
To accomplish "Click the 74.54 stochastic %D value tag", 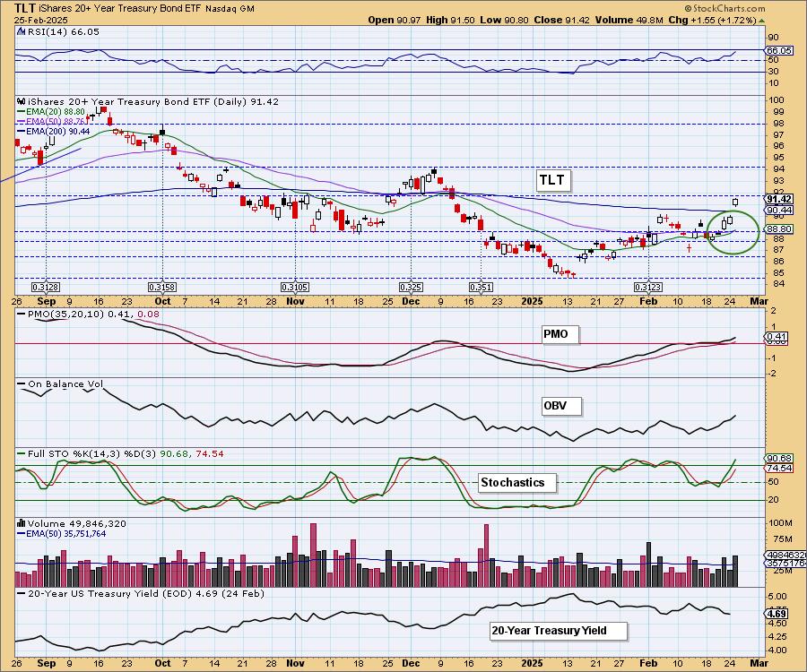I will 779,469.
